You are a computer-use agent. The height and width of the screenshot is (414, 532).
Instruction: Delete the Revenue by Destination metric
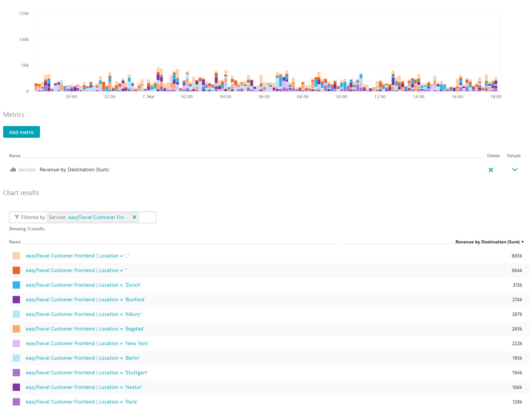coord(491,170)
